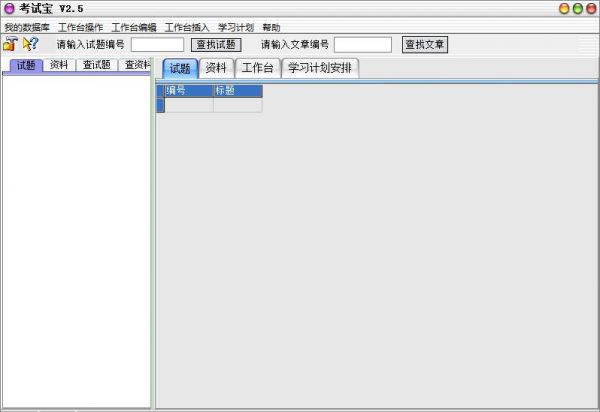Viewport: 600px width, 412px height.
Task: Click the 查找文章 button
Action: 425,44
